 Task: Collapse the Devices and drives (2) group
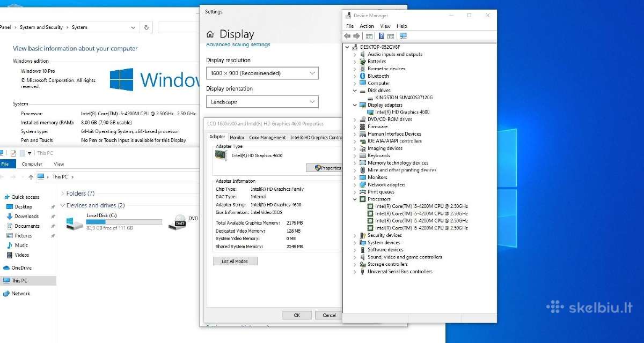click(x=63, y=205)
